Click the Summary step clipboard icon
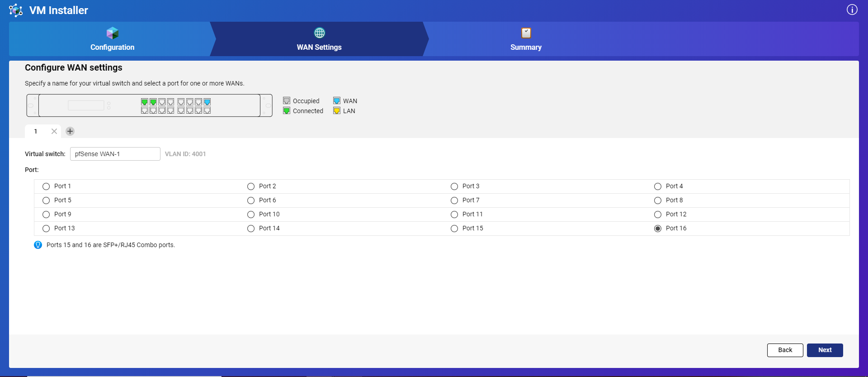 526,33
